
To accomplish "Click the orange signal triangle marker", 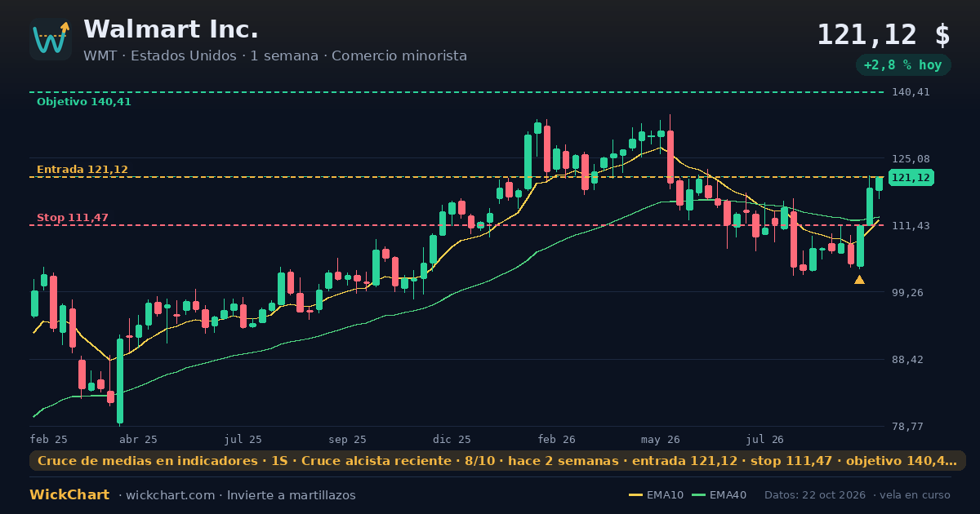I will coord(859,280).
